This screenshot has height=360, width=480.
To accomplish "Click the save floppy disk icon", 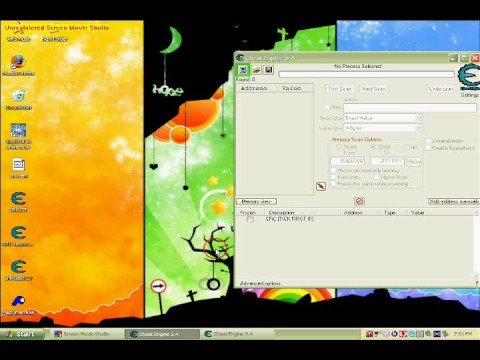I will [269, 70].
